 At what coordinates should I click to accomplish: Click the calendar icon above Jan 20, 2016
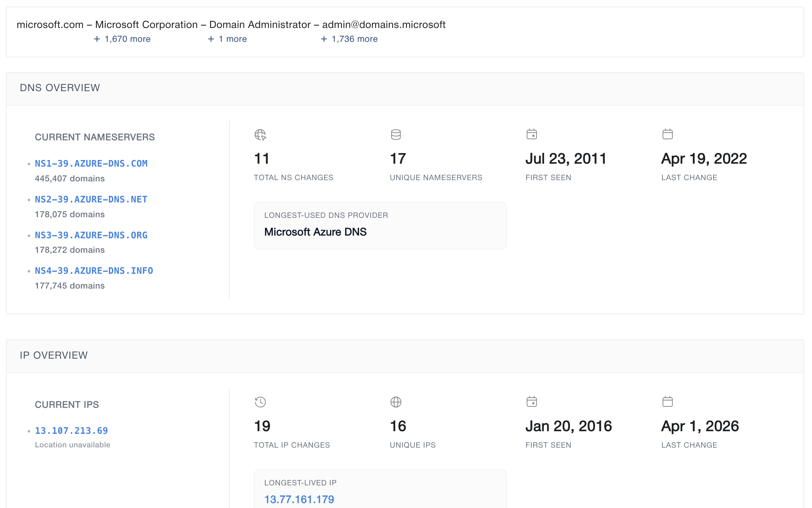point(531,401)
